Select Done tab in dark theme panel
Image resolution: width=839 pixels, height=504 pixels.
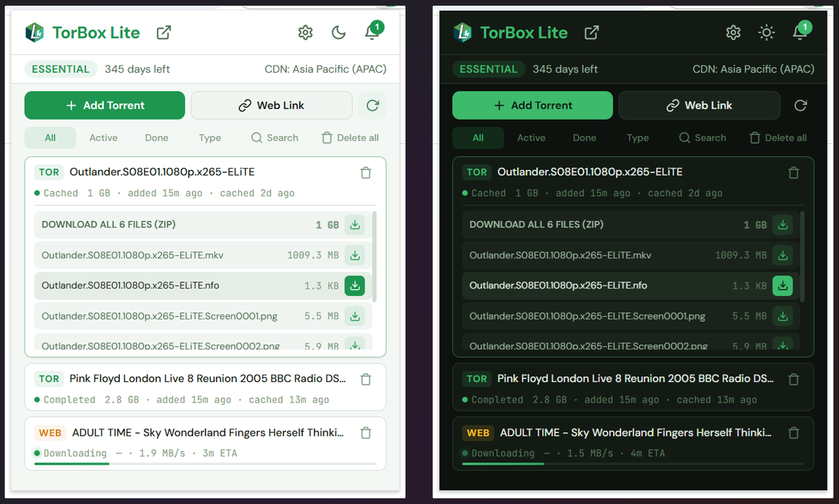tap(584, 138)
